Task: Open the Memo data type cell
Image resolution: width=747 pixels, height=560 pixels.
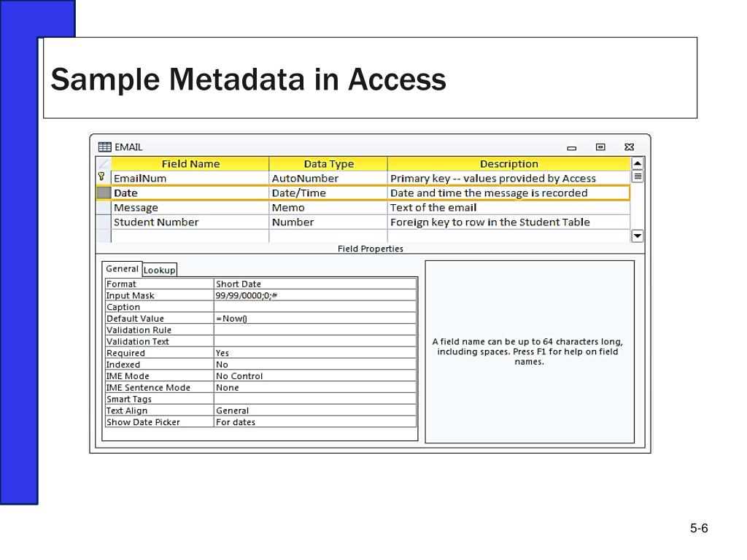Action: [x=329, y=208]
